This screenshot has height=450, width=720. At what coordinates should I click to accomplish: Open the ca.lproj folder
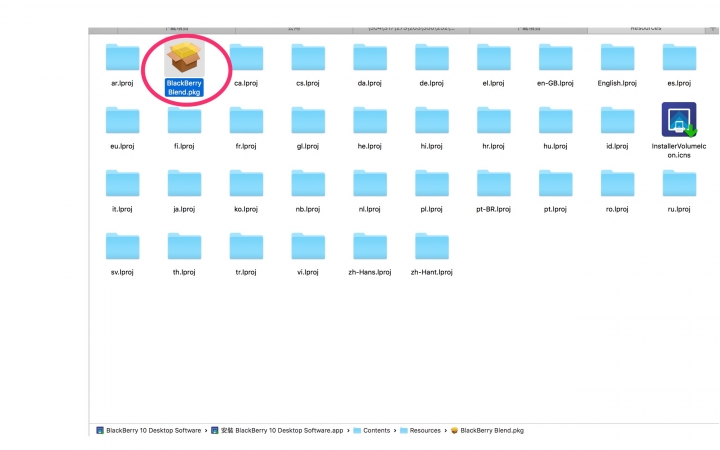click(246, 57)
